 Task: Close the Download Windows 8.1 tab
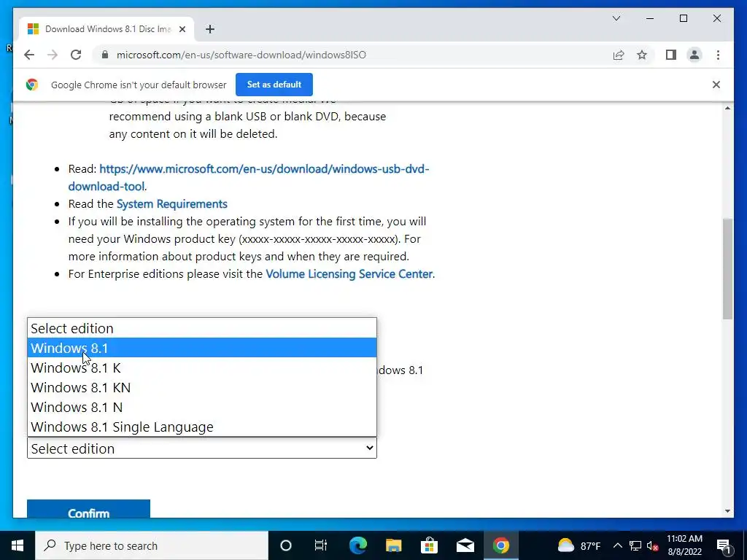click(182, 29)
